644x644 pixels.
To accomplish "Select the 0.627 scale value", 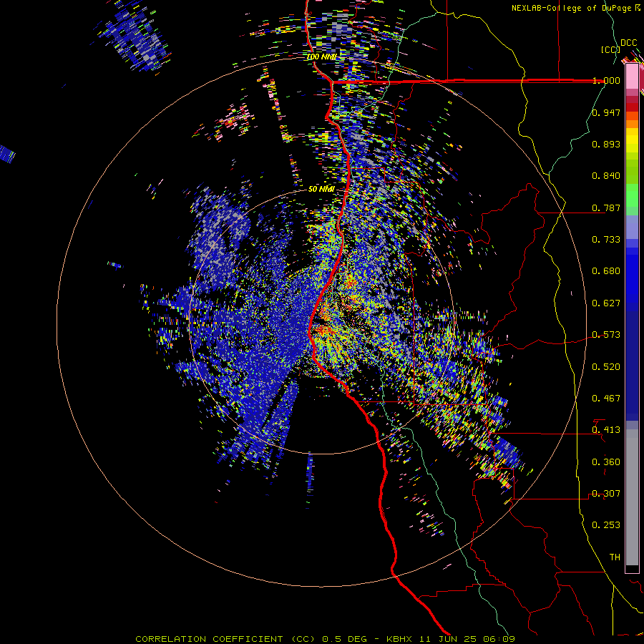I will point(606,303).
